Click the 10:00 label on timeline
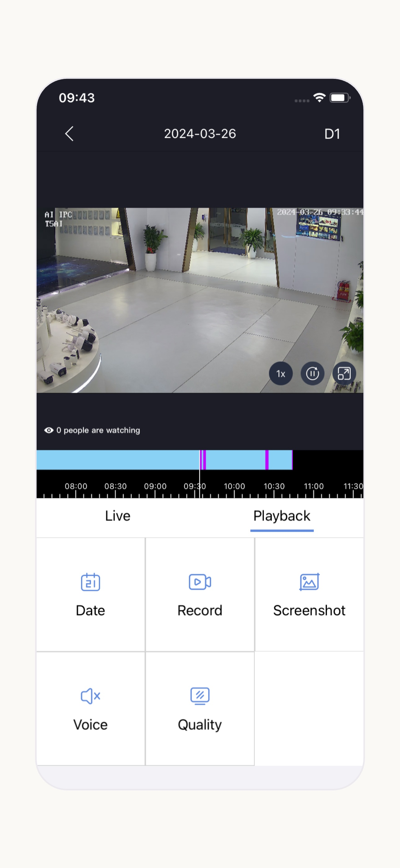Screen dimensions: 400x868 [234, 486]
